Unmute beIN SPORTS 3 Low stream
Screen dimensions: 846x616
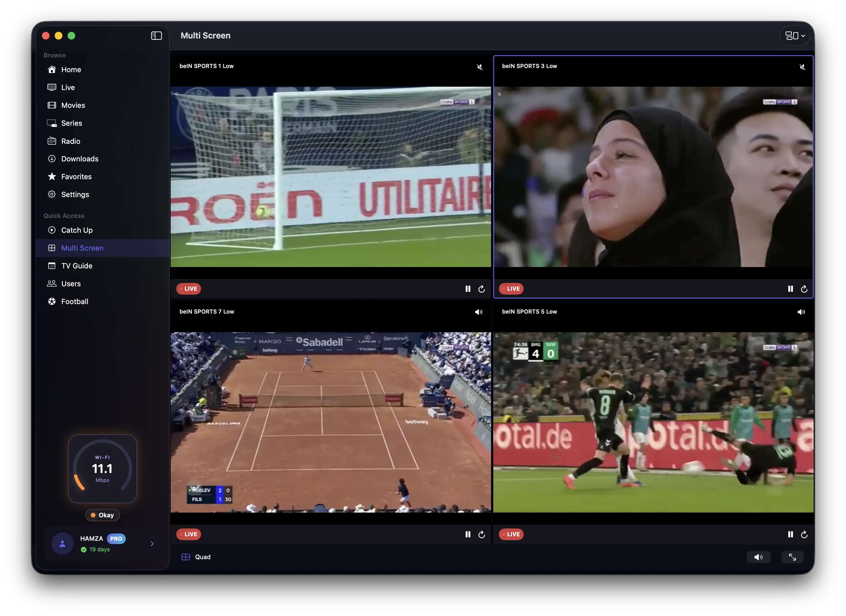coord(802,67)
